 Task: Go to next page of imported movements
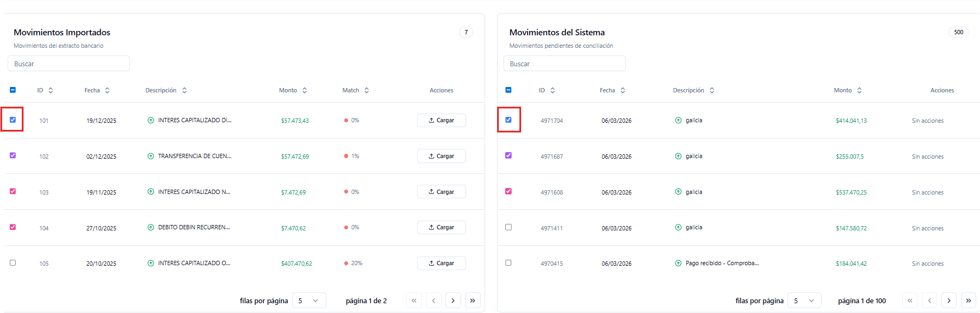coord(453,301)
